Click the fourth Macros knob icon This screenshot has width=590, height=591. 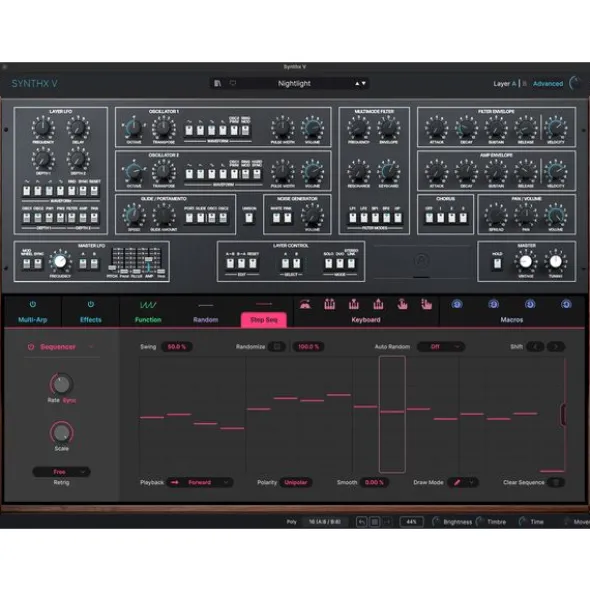click(566, 304)
